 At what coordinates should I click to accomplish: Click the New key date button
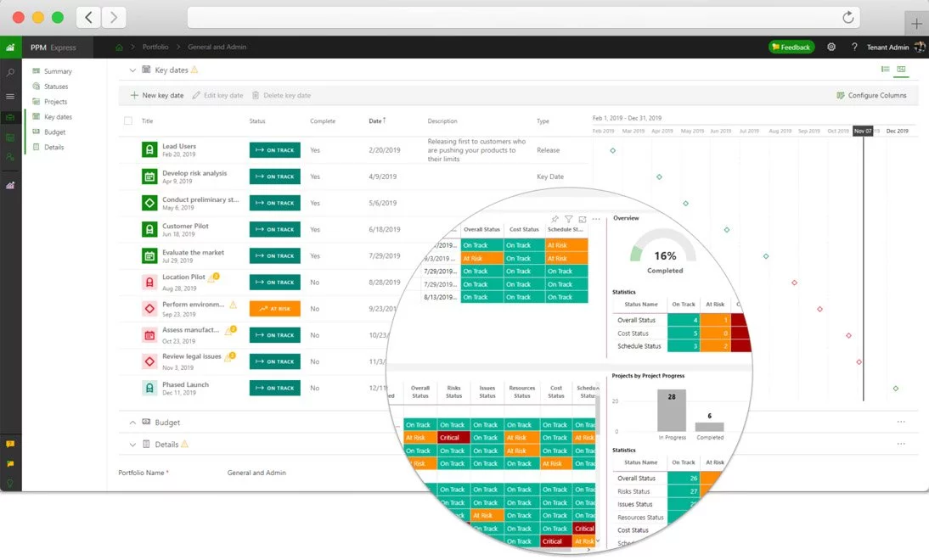[157, 95]
